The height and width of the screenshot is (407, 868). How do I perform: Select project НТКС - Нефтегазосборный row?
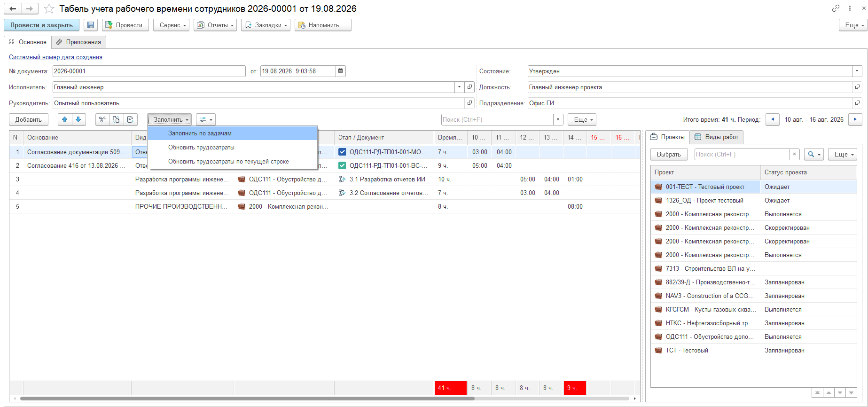[753, 323]
